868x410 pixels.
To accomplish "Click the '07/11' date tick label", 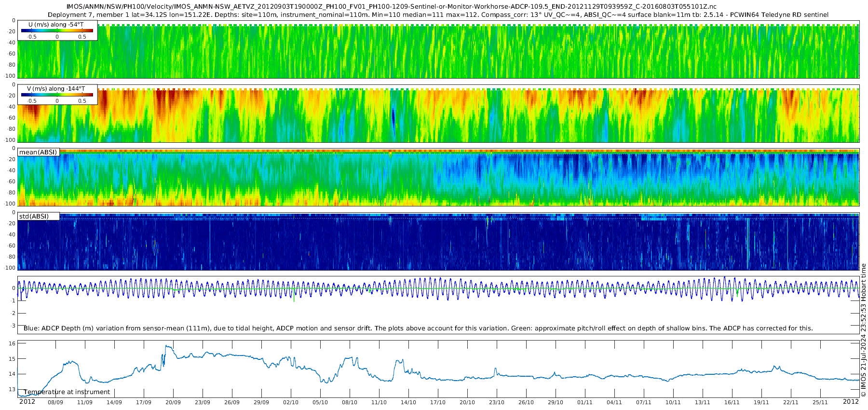I will [644, 402].
